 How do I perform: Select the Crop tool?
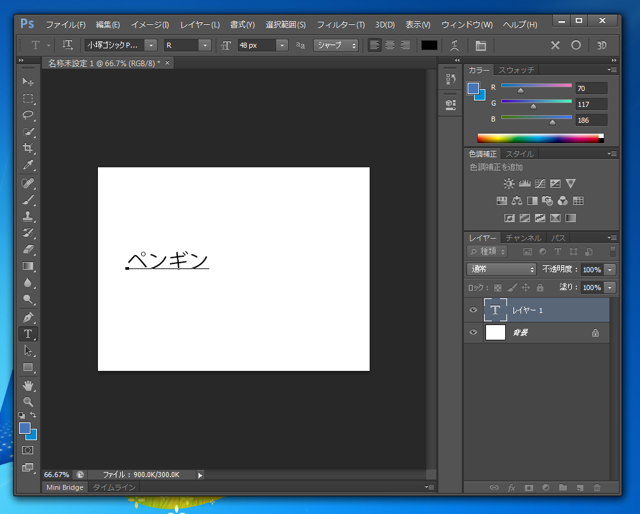point(28,148)
